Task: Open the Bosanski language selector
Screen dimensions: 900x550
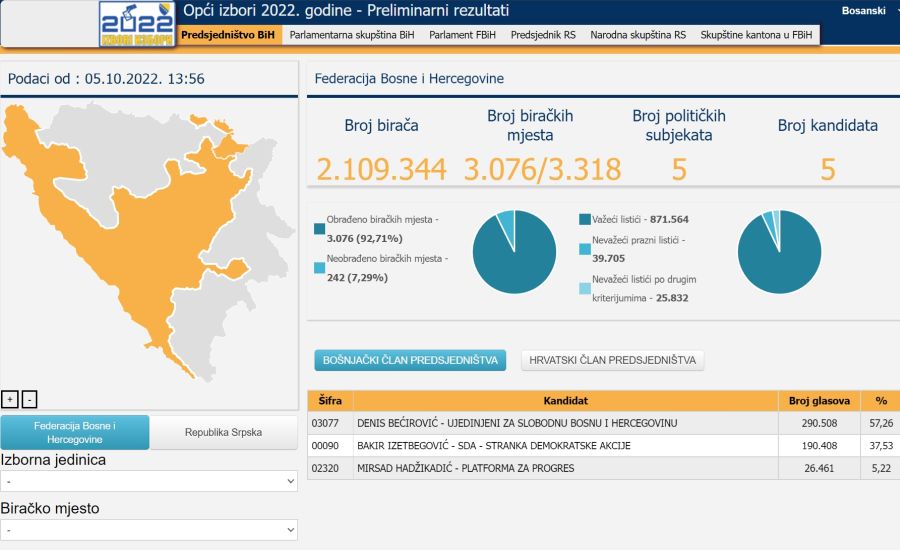Action: click(864, 10)
